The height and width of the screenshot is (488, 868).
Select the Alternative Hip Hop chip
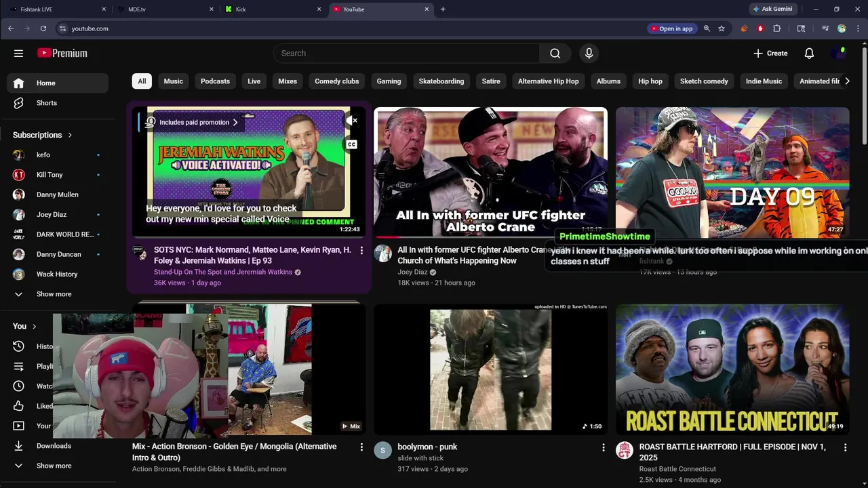549,81
